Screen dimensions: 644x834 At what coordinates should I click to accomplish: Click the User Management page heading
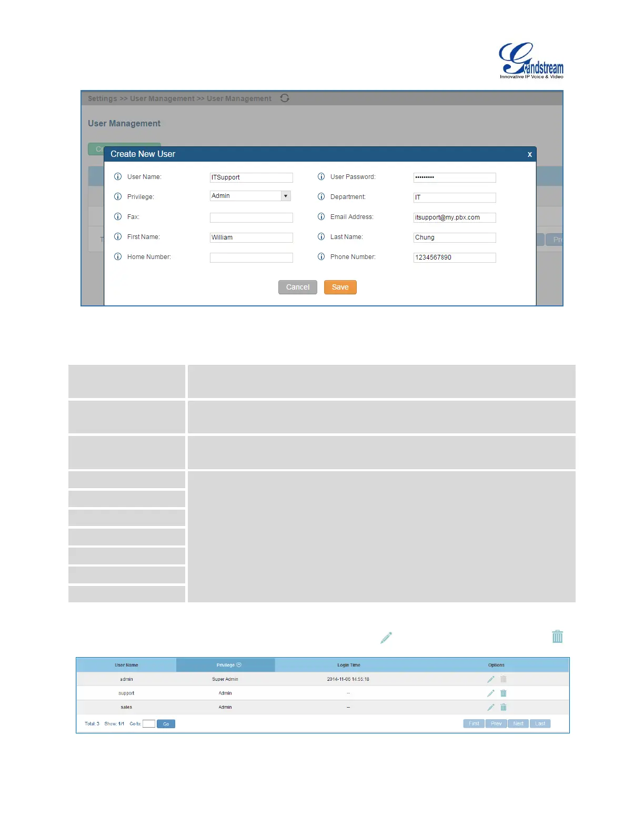[x=124, y=123]
